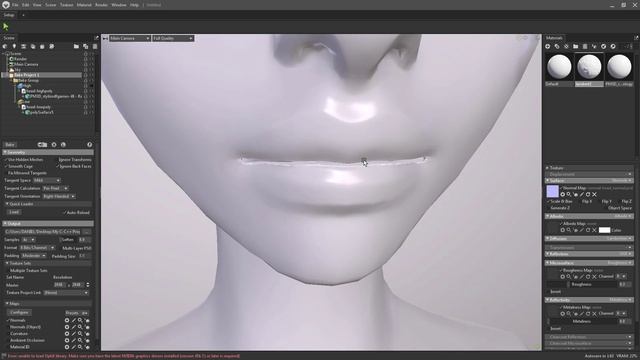Click Marmoset logo icon in title bar
Image resolution: width=640 pixels, height=360 pixels.
pyautogui.click(x=5, y=5)
